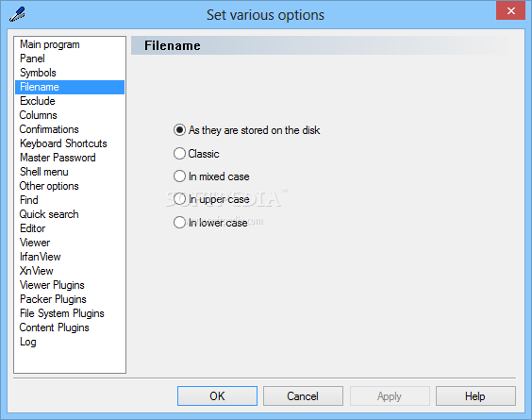This screenshot has height=420, width=532.
Task: Choose the Classic filename option
Action: coord(196,154)
